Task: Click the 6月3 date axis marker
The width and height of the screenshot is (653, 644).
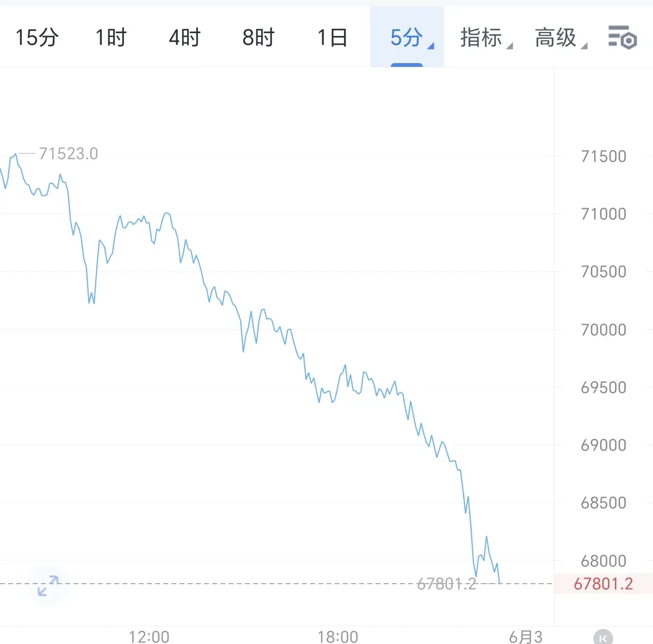Action: 526,636
